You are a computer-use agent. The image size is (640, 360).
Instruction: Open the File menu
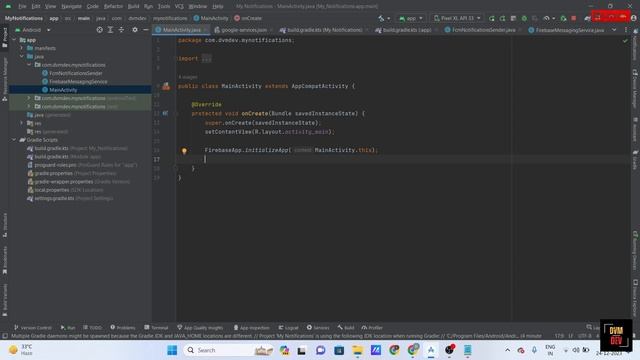22,6
